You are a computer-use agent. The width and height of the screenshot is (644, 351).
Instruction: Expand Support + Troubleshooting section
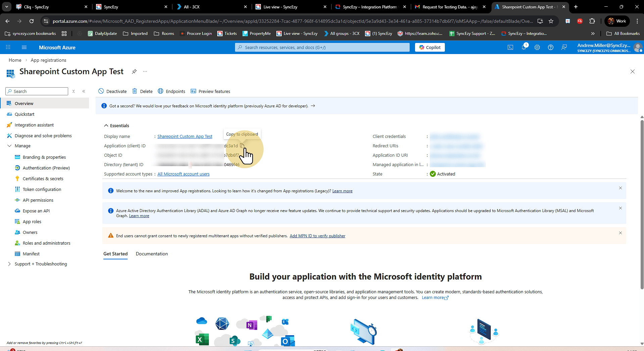point(9,264)
